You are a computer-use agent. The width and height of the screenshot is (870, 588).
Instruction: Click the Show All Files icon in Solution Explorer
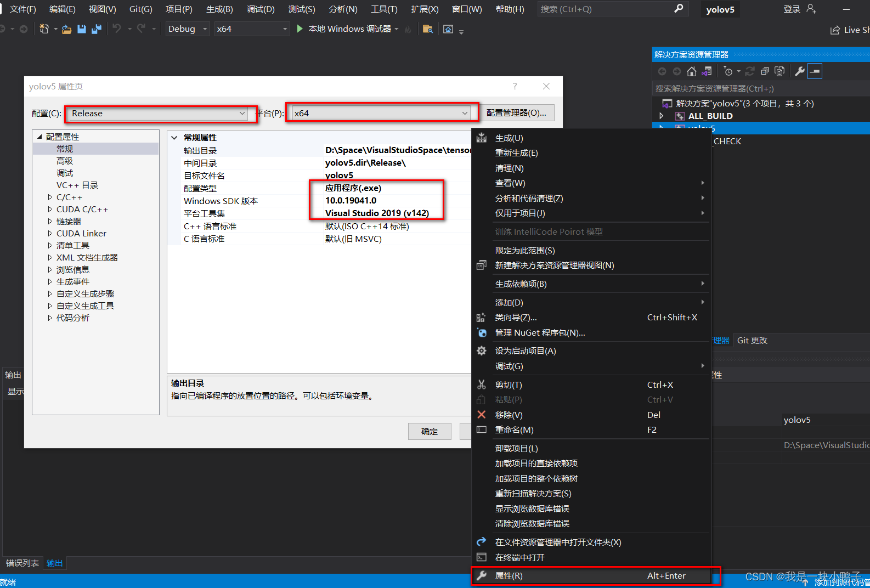click(779, 71)
